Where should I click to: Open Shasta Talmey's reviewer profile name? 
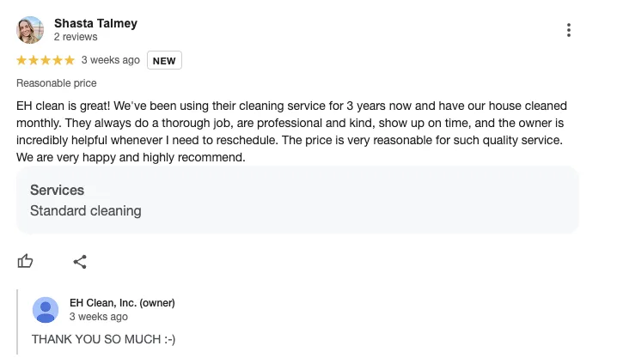tap(95, 23)
